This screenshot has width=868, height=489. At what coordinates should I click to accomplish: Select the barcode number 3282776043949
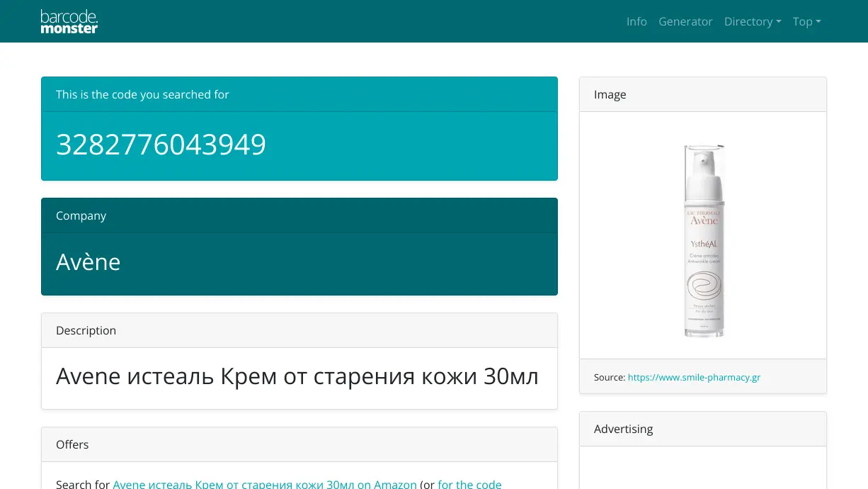pos(161,145)
